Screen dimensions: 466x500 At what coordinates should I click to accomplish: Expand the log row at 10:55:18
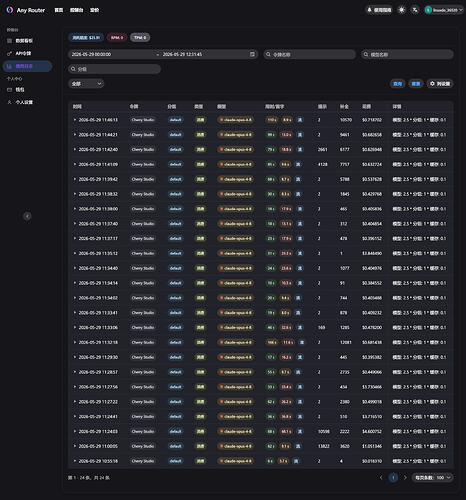[x=75, y=461]
